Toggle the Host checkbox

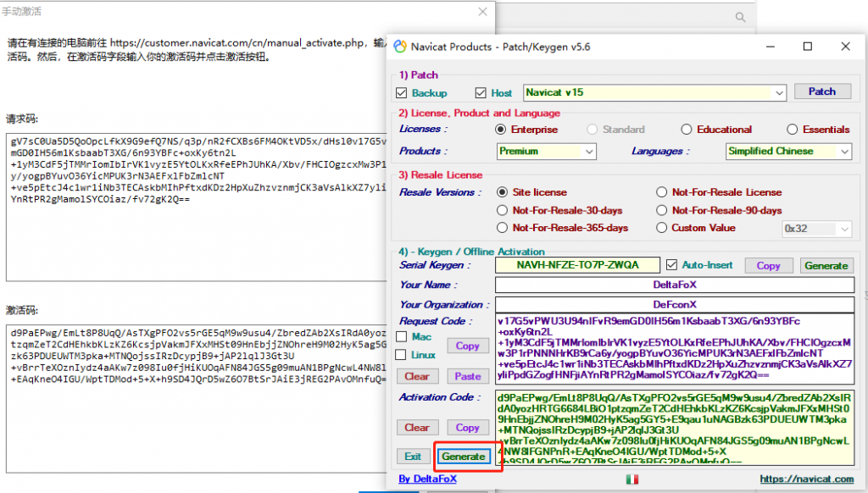(x=481, y=92)
